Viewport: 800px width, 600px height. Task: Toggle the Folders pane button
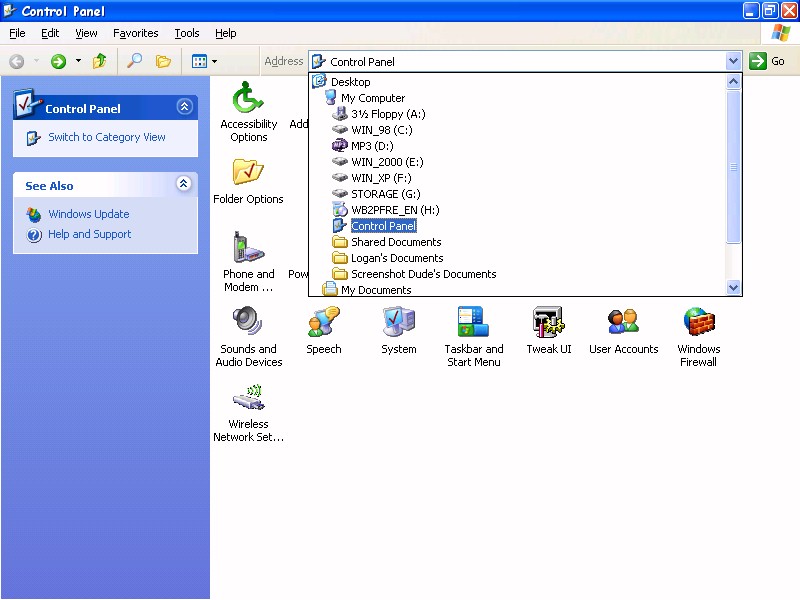point(163,61)
